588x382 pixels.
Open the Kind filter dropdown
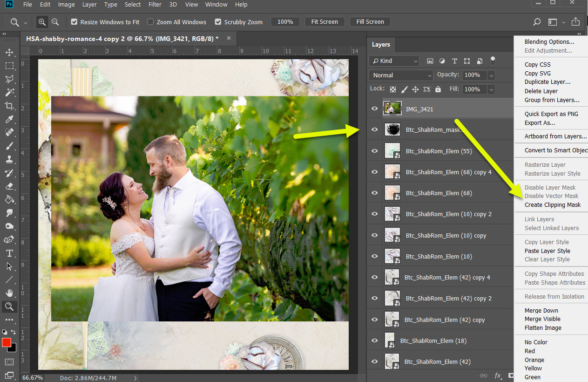tap(394, 61)
